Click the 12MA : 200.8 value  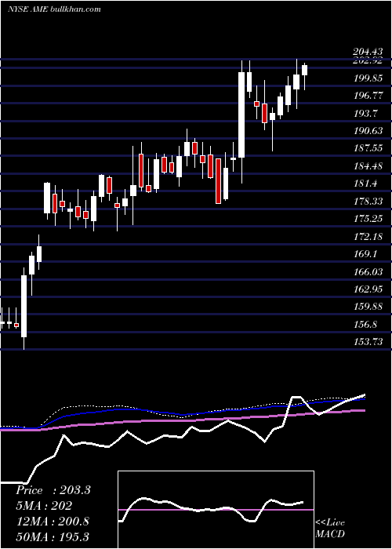(53, 522)
